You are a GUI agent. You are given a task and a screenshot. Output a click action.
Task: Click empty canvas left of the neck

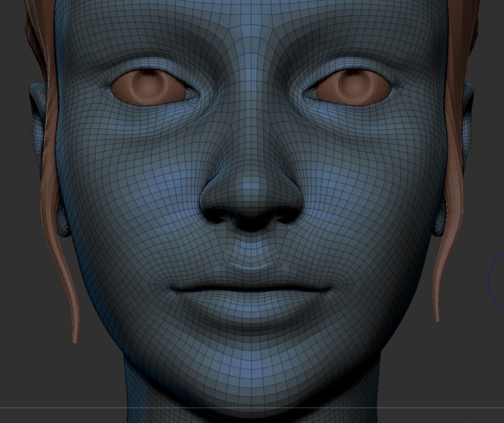(x=59, y=384)
